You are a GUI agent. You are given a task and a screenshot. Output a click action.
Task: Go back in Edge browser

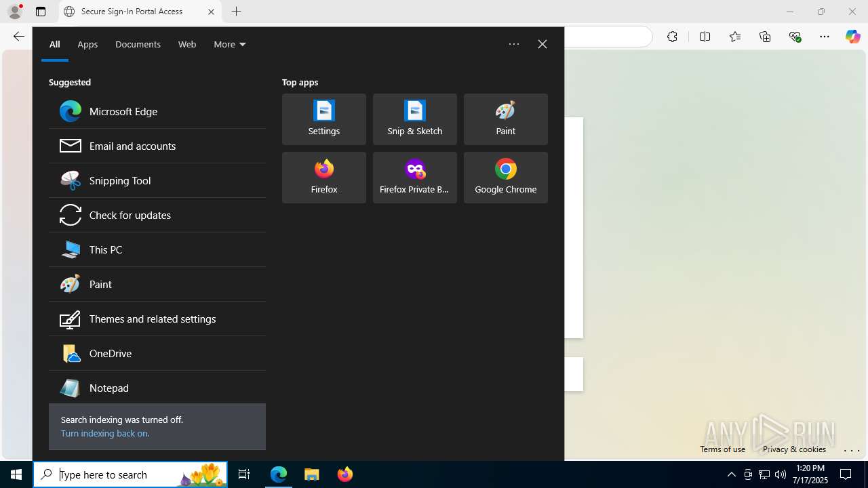(19, 37)
